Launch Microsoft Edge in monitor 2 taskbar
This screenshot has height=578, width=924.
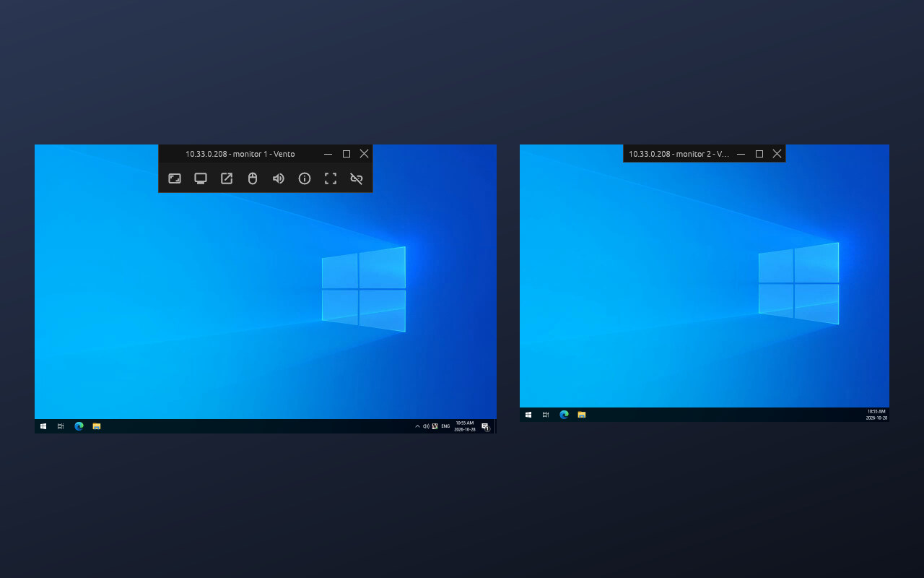564,415
